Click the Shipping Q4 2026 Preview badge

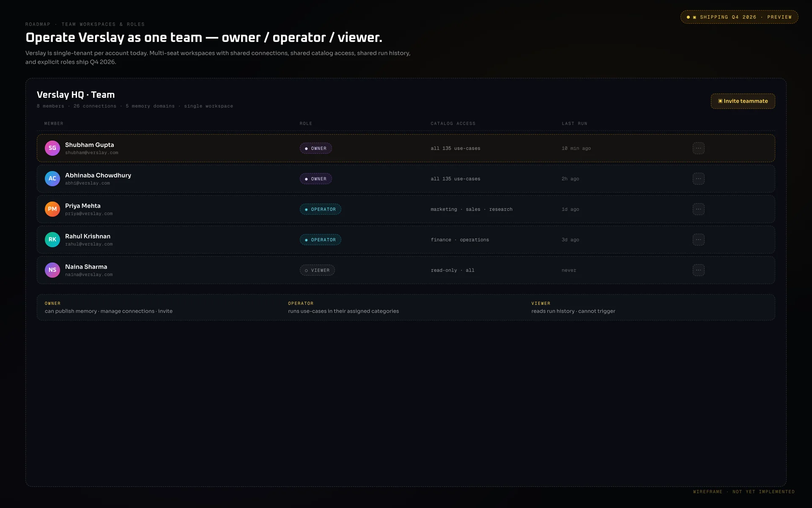(x=739, y=17)
